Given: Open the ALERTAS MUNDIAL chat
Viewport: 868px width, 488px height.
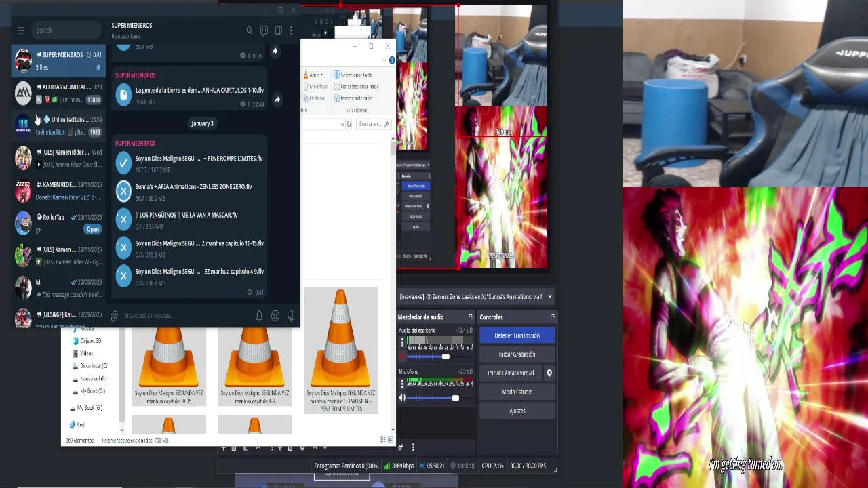Looking at the screenshot, I should pyautogui.click(x=59, y=93).
